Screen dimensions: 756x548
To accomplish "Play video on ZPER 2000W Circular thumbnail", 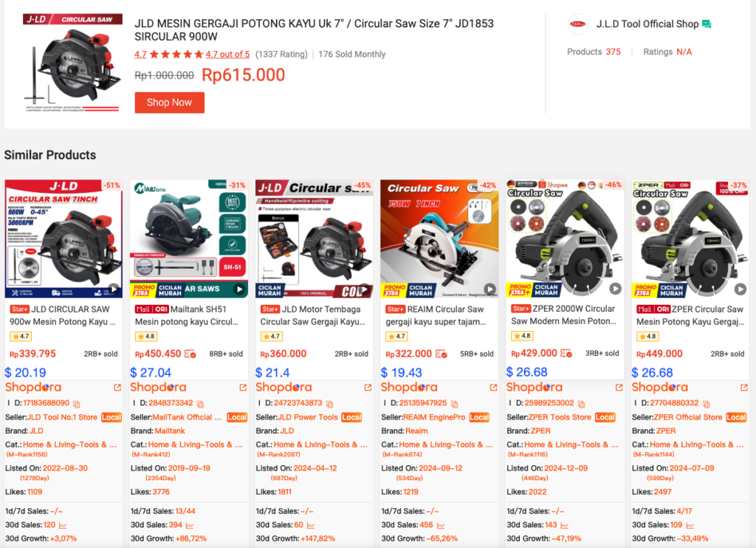I will [615, 289].
